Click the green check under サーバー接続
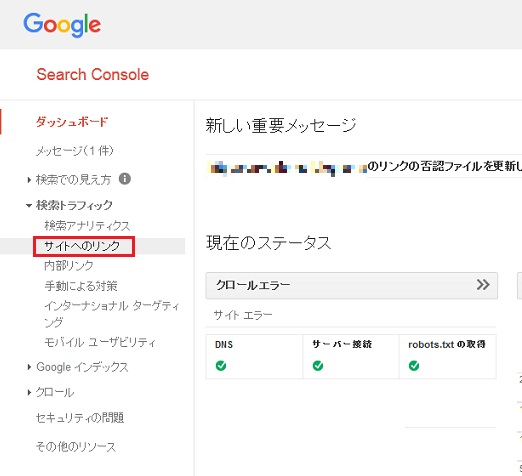522x476 pixels. tap(318, 366)
